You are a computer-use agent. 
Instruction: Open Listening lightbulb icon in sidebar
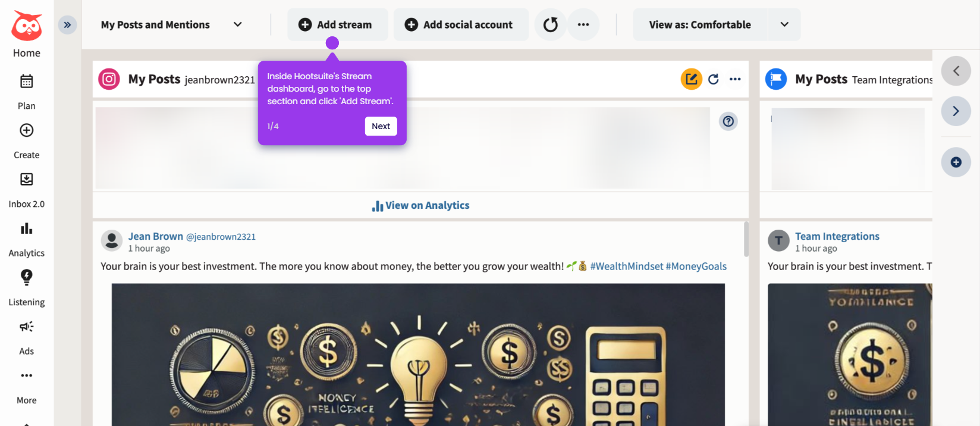click(26, 277)
